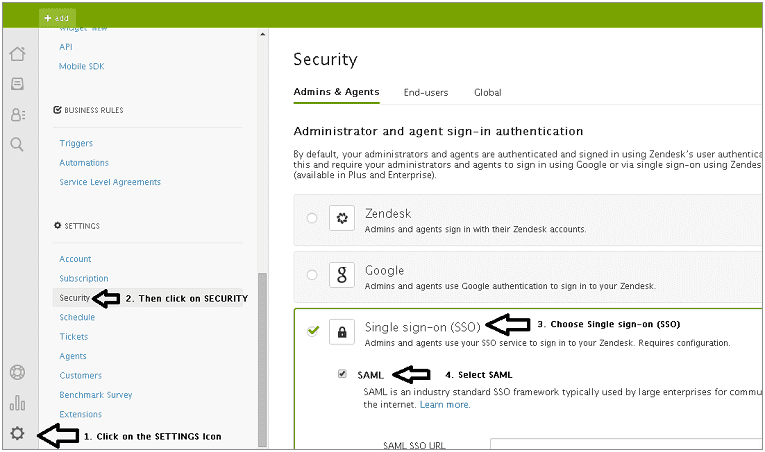Open the Reporting bar chart icon
Screen dimensions: 765x452
[x=17, y=403]
